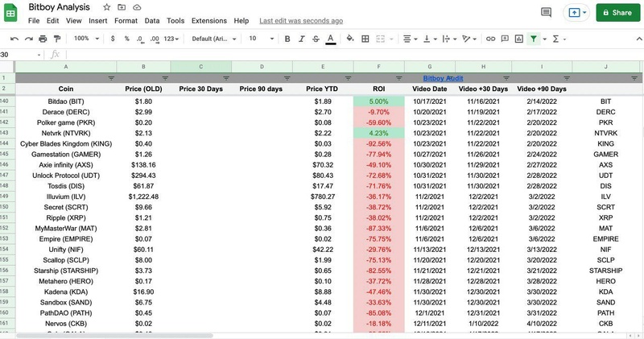Open the more number formats 123 dropdown
Image resolution: width=644 pixels, height=339 pixels.
[x=171, y=39]
